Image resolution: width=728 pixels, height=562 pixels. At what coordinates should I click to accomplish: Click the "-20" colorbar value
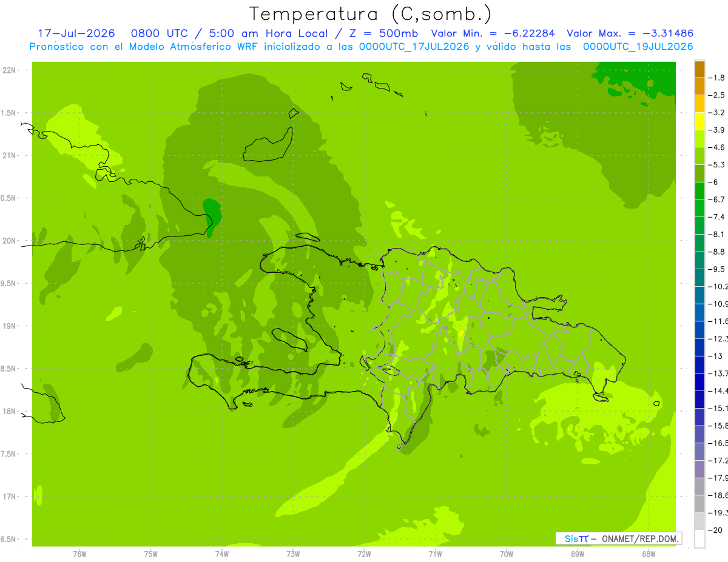pos(715,530)
